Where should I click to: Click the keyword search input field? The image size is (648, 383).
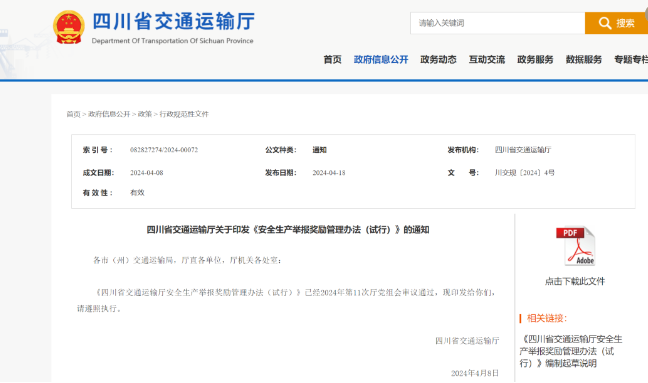tap(498, 23)
